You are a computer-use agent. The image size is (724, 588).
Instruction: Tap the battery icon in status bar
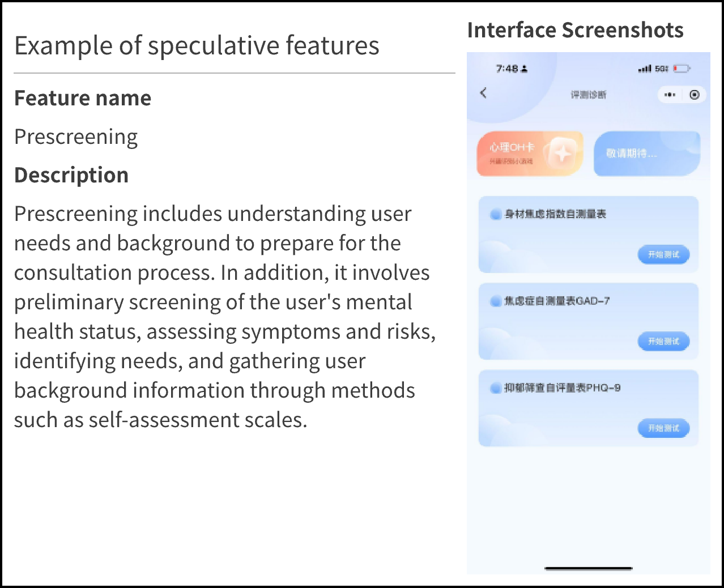coord(682,69)
